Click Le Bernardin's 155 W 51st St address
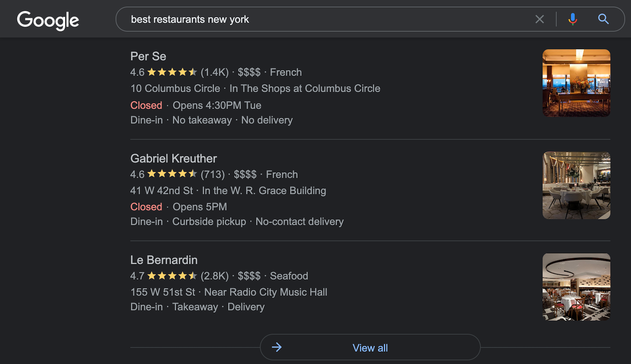 tap(162, 292)
